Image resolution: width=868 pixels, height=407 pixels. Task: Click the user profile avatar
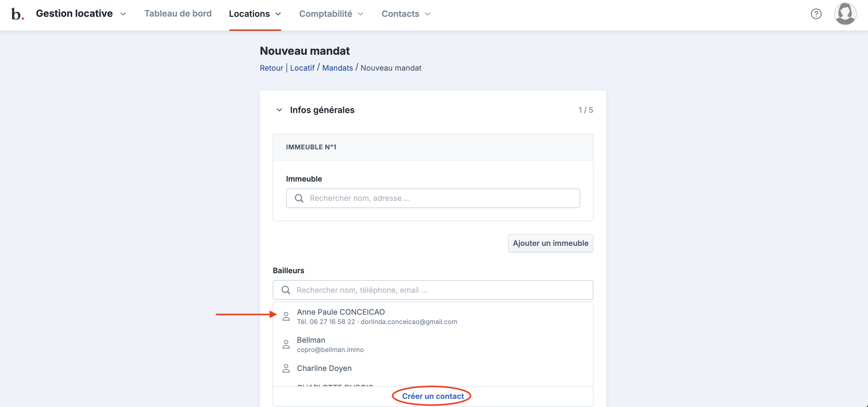pos(845,14)
